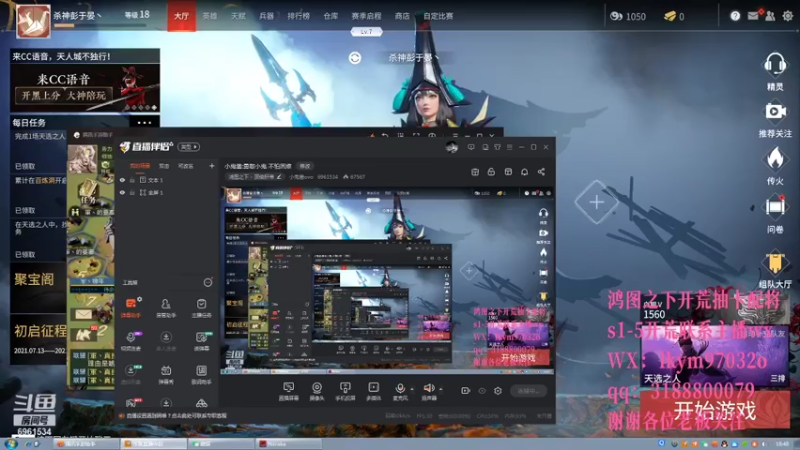Click the go-live status button
The width and height of the screenshot is (800, 450).
tap(529, 391)
